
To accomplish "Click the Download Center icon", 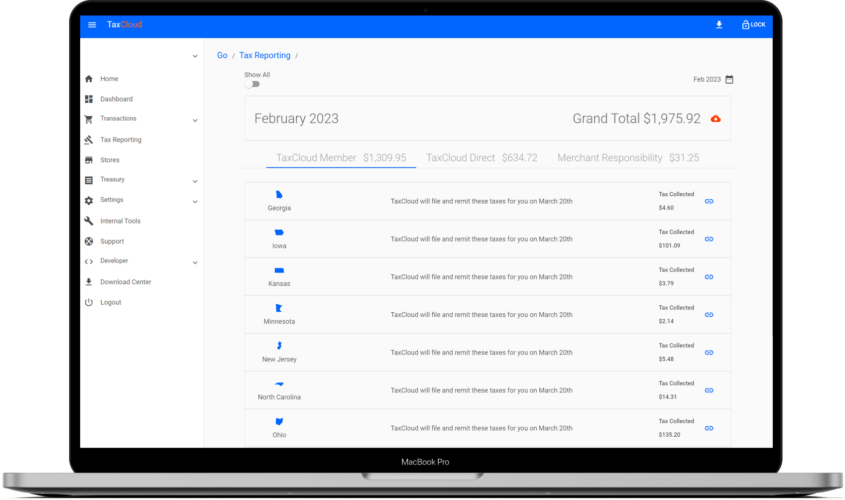I will (89, 282).
